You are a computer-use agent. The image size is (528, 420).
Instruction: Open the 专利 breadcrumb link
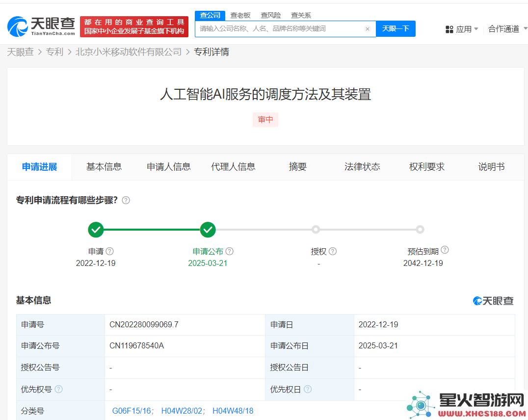point(54,52)
